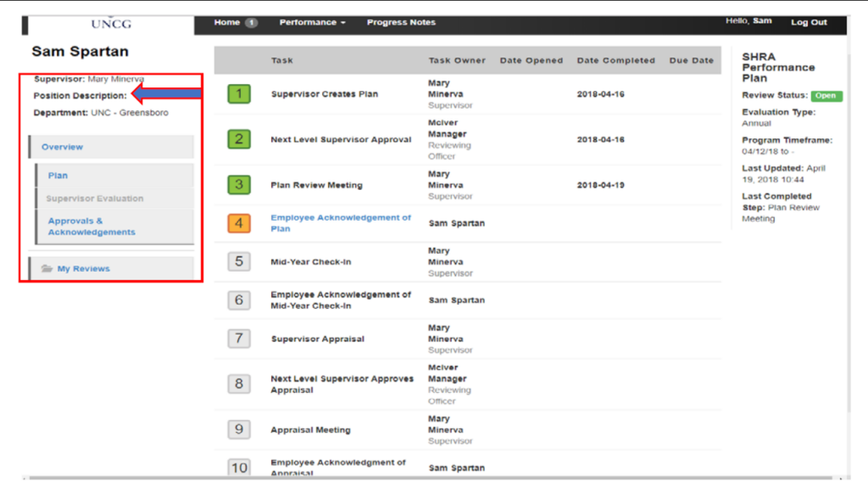Go to the Home tab
Screen dimensions: 868x487
point(226,23)
